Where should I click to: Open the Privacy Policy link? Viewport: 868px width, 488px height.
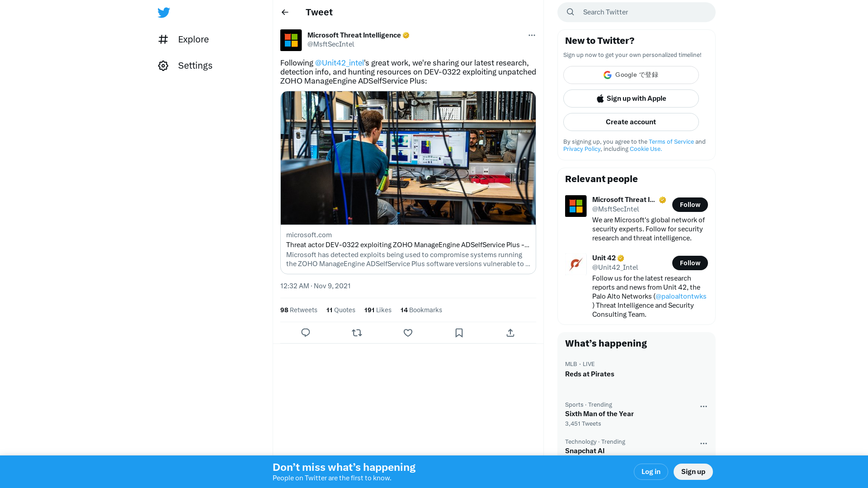point(582,149)
